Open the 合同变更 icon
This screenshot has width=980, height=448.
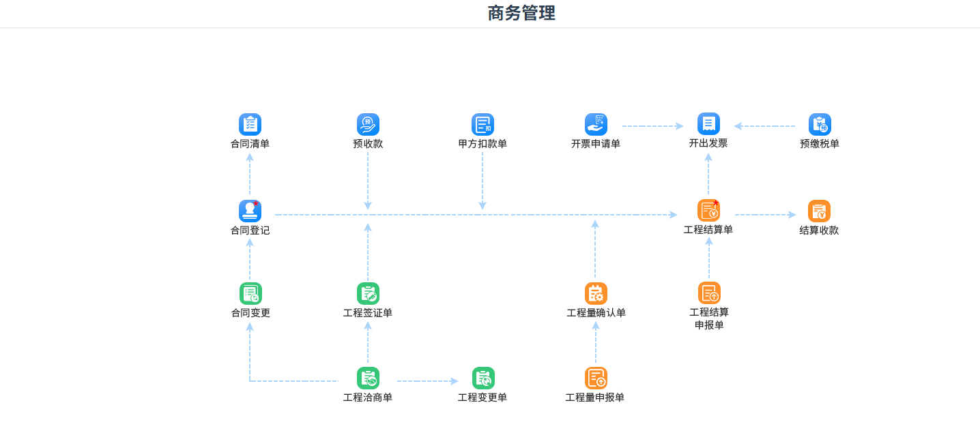pyautogui.click(x=250, y=293)
